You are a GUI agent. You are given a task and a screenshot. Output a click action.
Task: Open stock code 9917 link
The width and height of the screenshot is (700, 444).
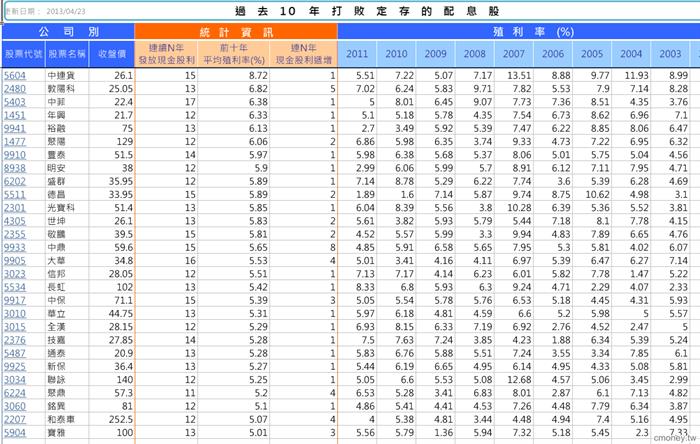15,300
